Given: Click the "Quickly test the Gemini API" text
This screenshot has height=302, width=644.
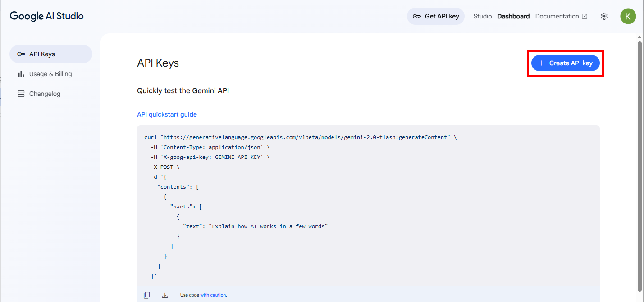Looking at the screenshot, I should coord(183,90).
